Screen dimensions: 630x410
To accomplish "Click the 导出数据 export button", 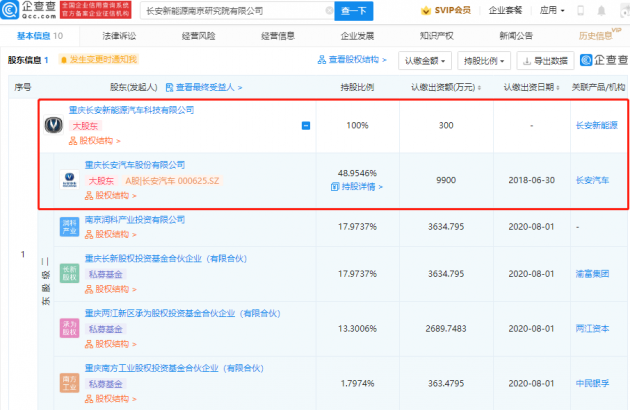I will tap(545, 61).
